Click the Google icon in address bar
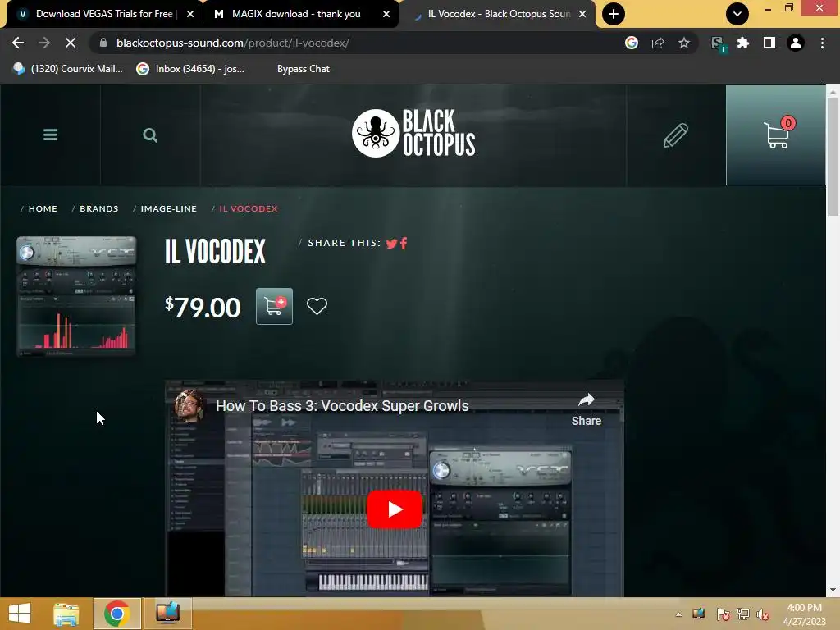Image resolution: width=840 pixels, height=630 pixels. click(x=632, y=43)
